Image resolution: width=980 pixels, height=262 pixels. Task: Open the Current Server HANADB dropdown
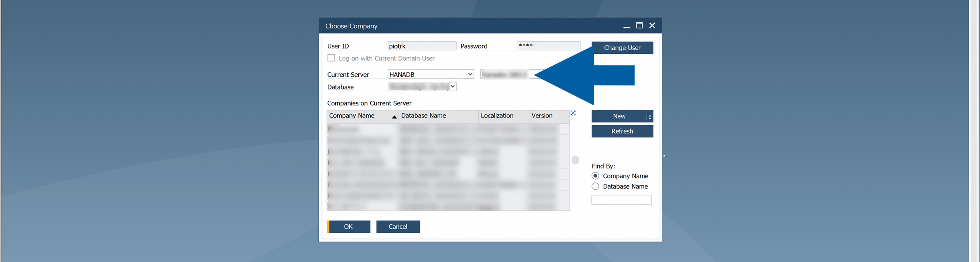pos(470,74)
